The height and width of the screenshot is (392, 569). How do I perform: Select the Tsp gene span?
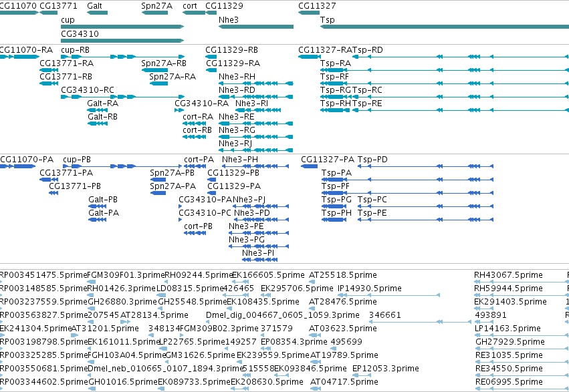445,27
